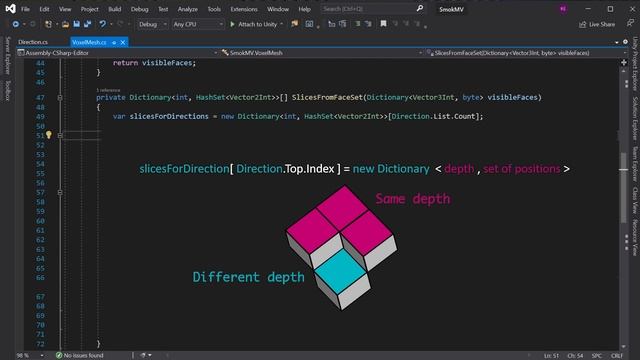Screen dimensions: 640x360
Task: Click the user account badge icon
Action: pyautogui.click(x=563, y=9)
